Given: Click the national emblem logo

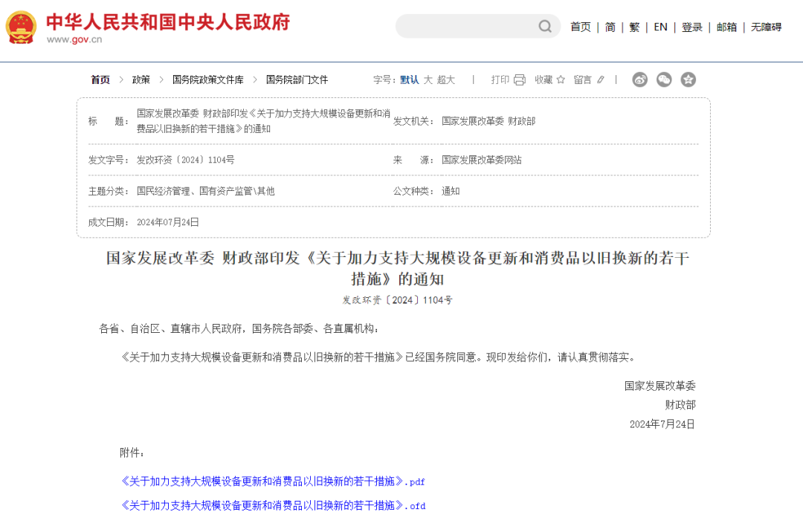Looking at the screenshot, I should click(21, 27).
